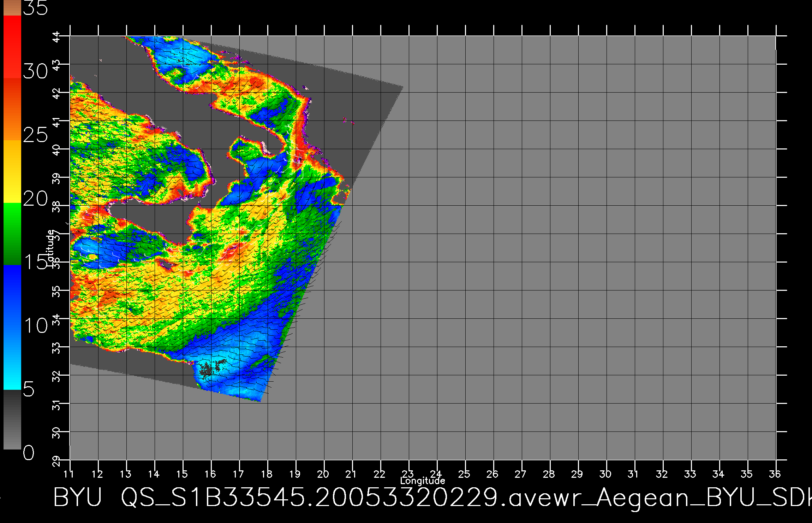This screenshot has height=523, width=812.
Task: Click the gray band at the scale bottom
Action: point(12,419)
